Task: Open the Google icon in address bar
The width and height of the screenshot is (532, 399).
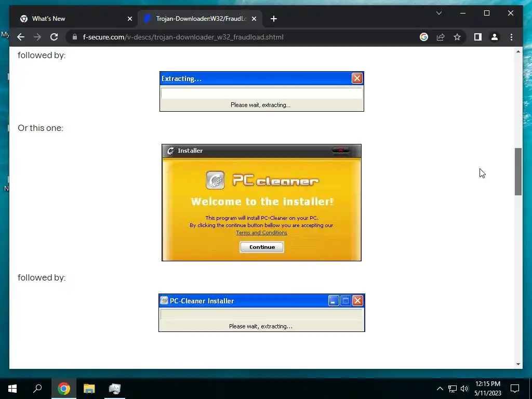Action: pos(424,37)
